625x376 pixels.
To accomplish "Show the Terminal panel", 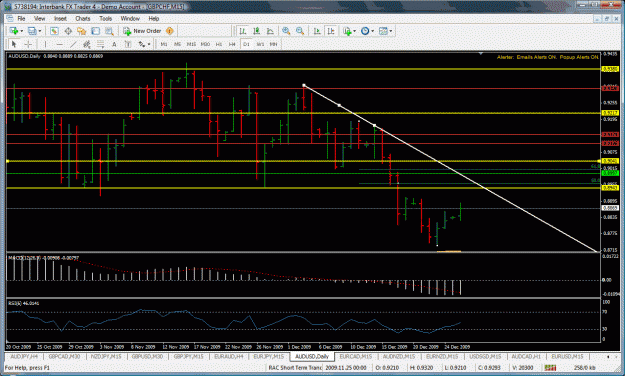I will 96,31.
